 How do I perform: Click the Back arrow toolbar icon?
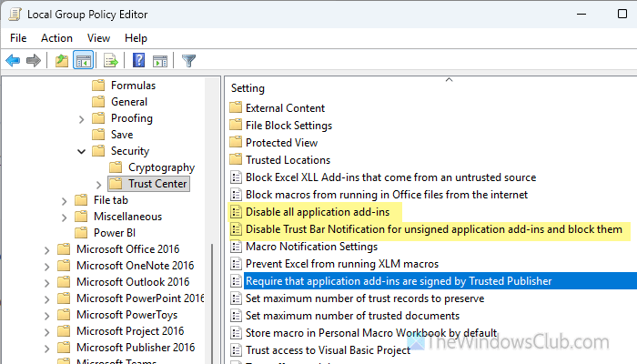tap(13, 61)
